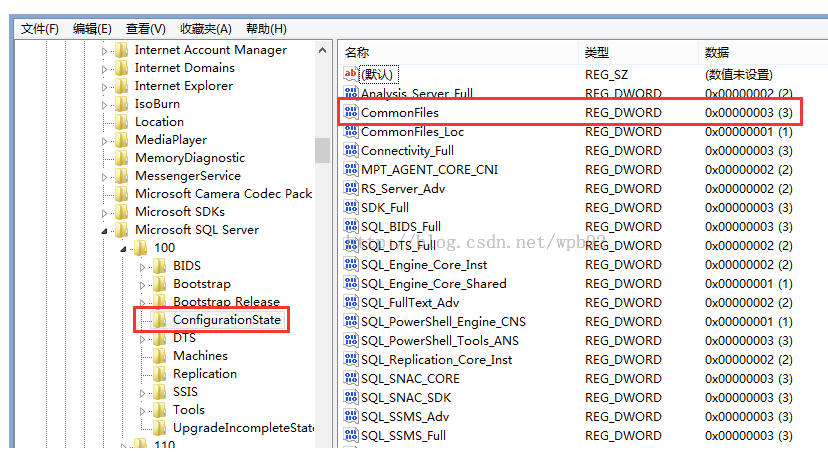Click the DWORD icon of SQL_SSMS_Full
The width and height of the screenshot is (828, 452).
351,435
